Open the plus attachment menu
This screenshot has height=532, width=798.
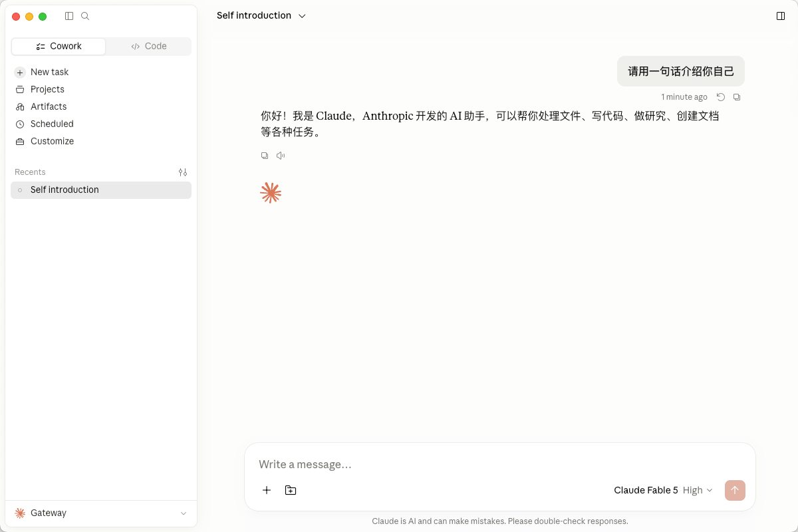(267, 490)
